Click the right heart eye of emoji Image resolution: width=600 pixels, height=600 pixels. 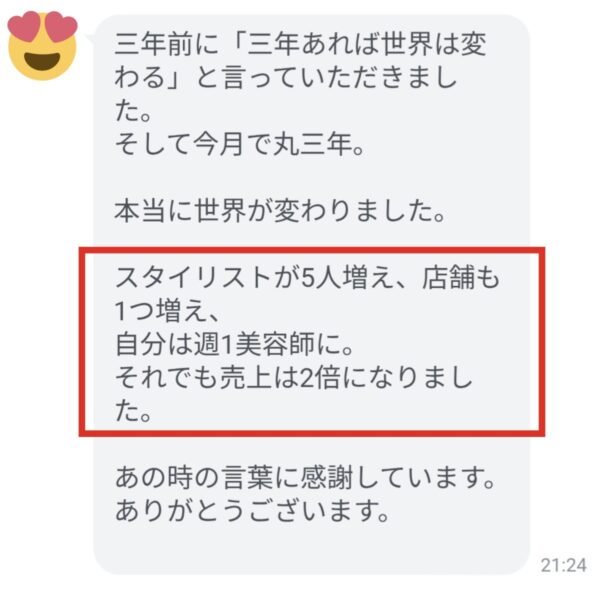(x=61, y=26)
